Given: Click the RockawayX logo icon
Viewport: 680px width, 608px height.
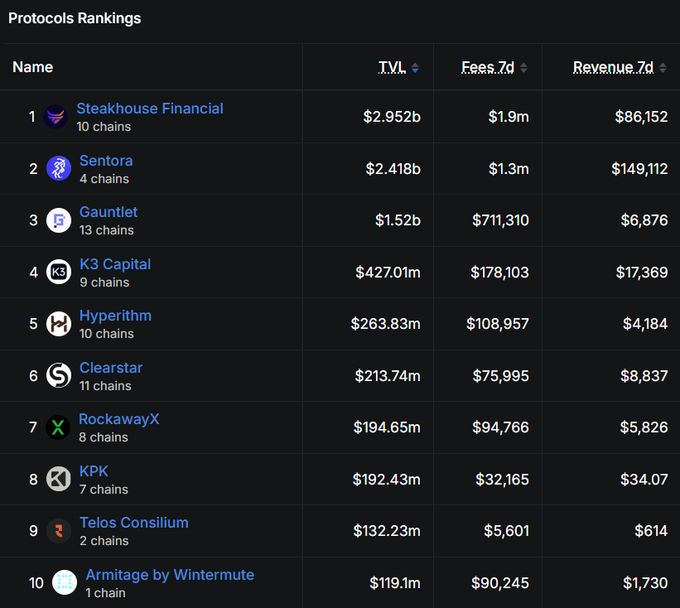Looking at the screenshot, I should 58,427.
